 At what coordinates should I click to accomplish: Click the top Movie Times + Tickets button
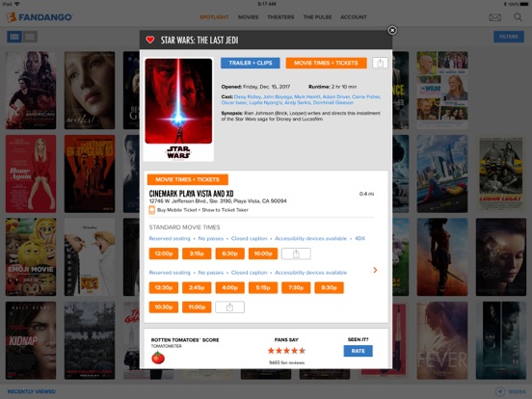326,63
